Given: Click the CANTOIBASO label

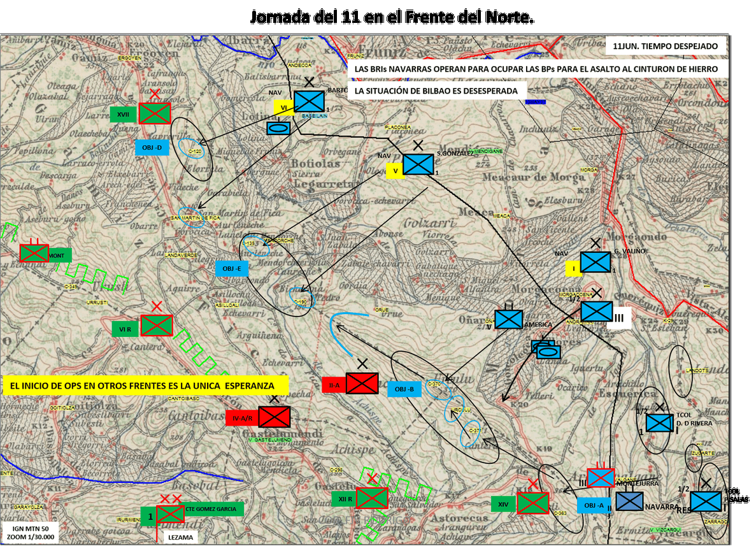Looking at the screenshot, I should coord(183,398).
